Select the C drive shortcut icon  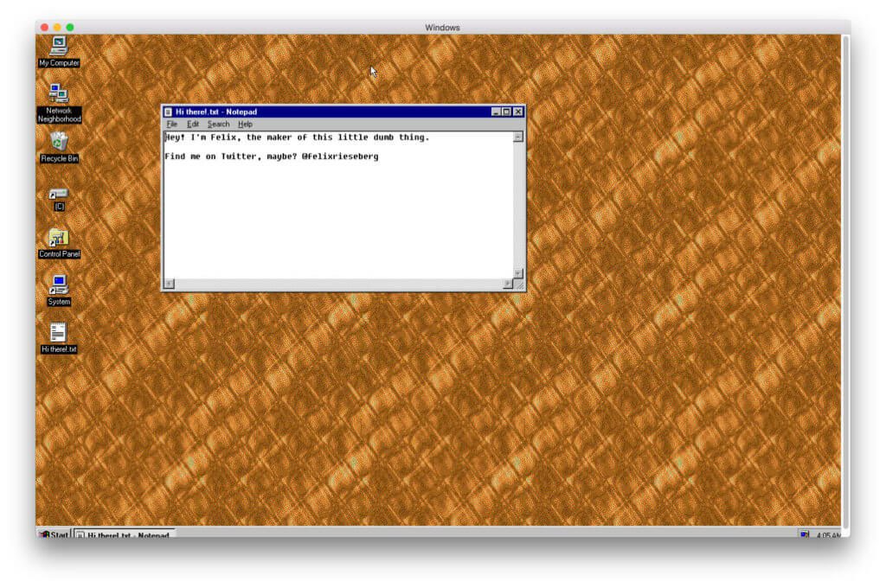[59, 193]
